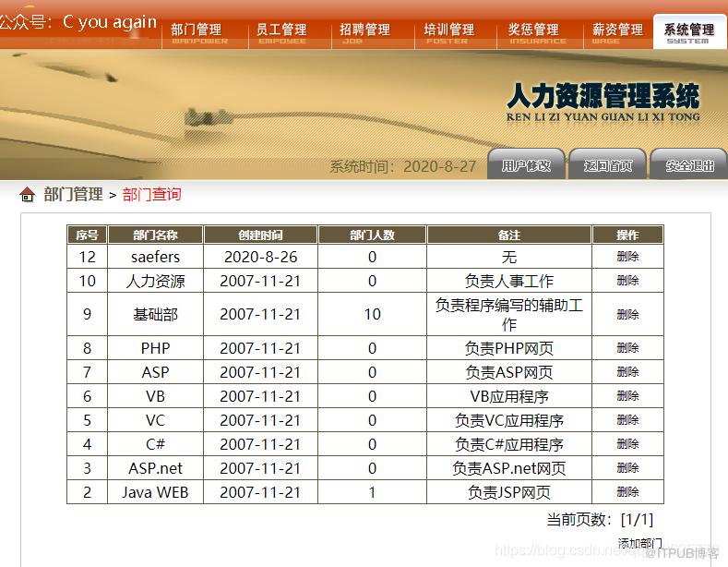
Task: Click the remark 无 in saefers row
Action: click(x=509, y=257)
